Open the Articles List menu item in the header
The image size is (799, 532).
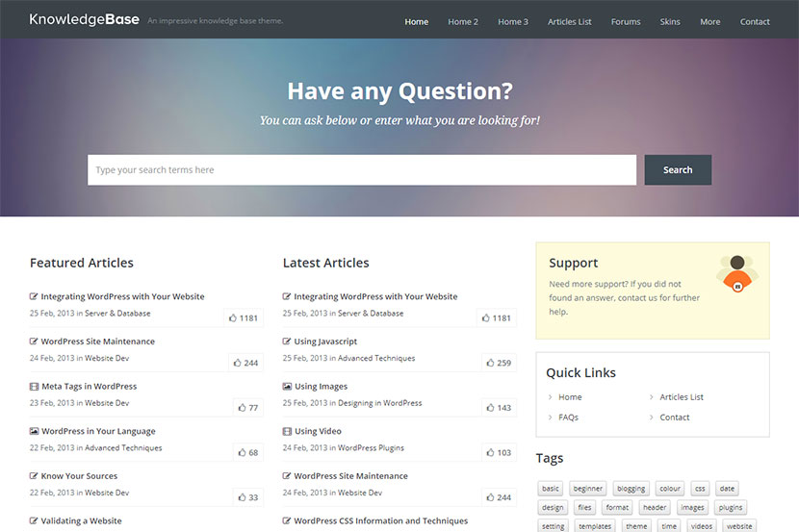click(569, 22)
